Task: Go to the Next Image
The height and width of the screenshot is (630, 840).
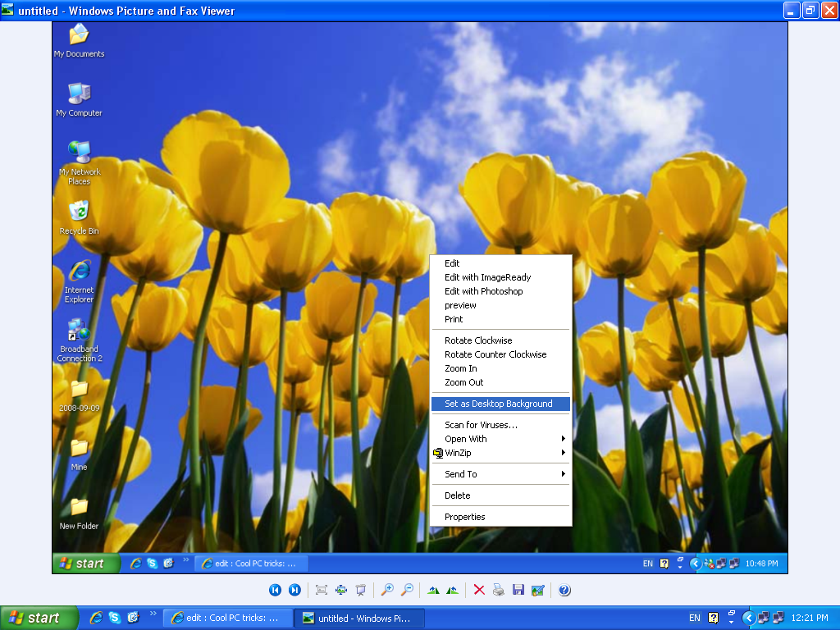Action: tap(294, 590)
